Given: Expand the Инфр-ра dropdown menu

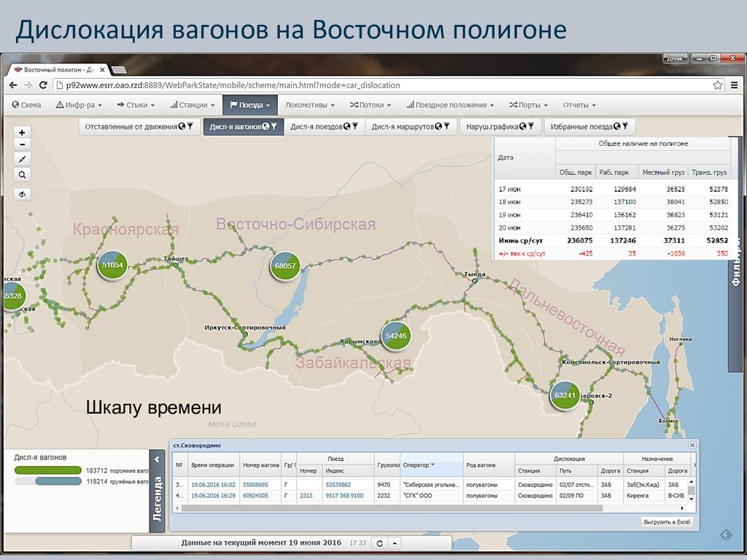Looking at the screenshot, I should (79, 105).
